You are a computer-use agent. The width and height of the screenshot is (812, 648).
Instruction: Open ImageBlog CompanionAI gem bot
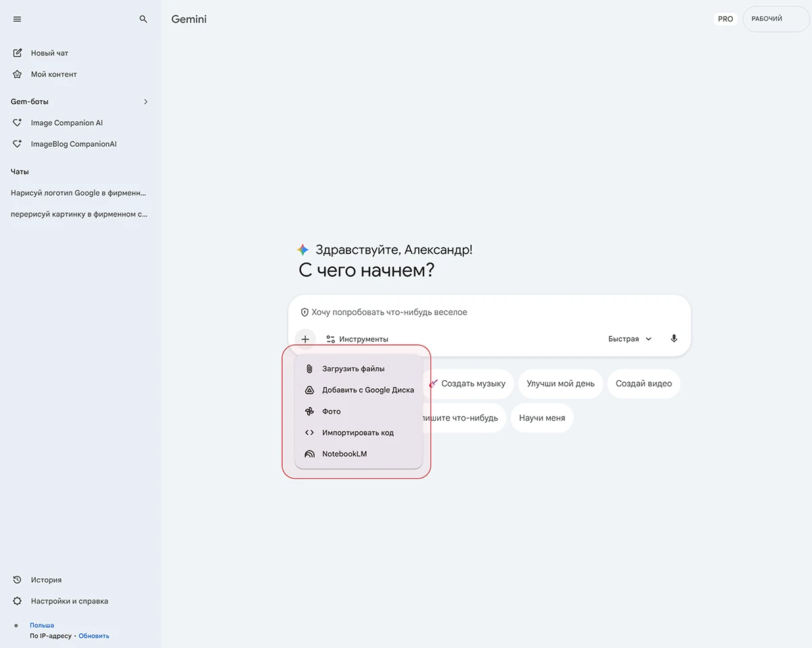(x=73, y=144)
